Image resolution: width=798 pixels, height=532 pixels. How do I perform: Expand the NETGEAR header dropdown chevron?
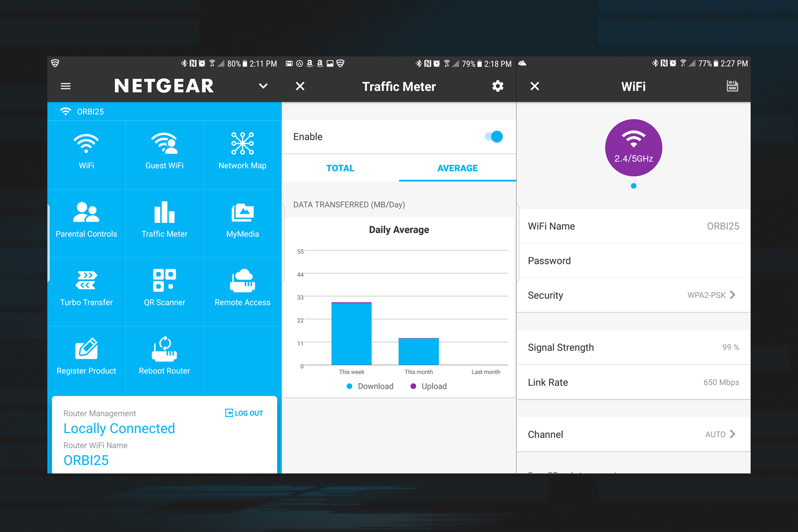click(263, 86)
